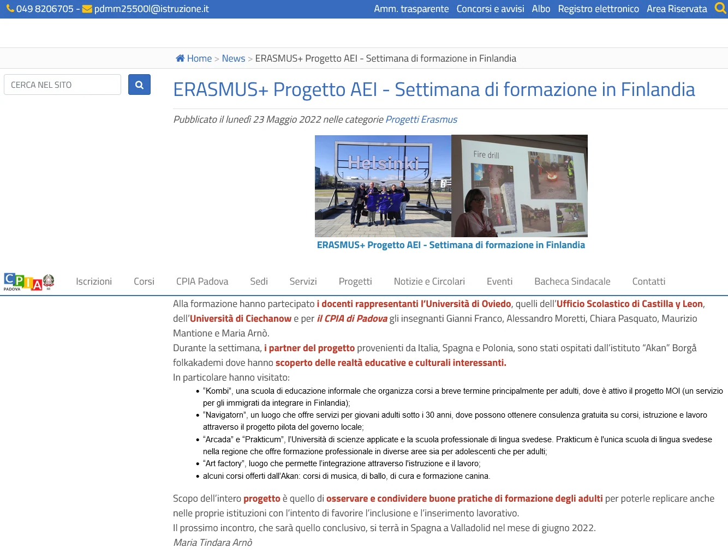Click the image caption link under photos
Viewport: 728px width, 560px height.
pos(451,245)
